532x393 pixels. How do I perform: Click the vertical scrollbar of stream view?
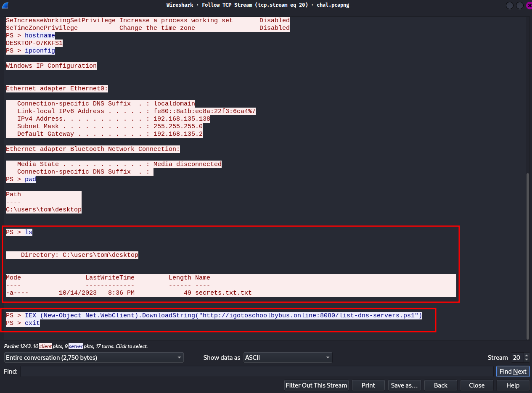528,256
